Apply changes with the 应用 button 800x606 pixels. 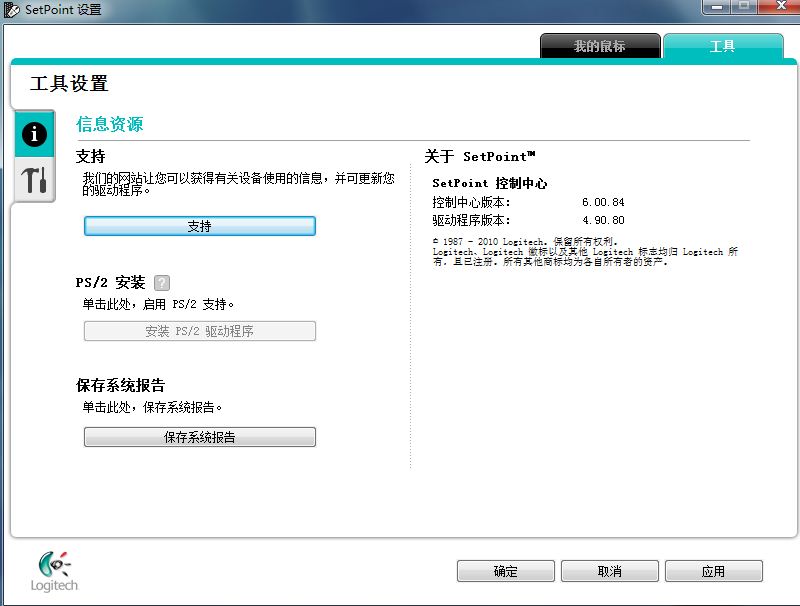(x=714, y=571)
